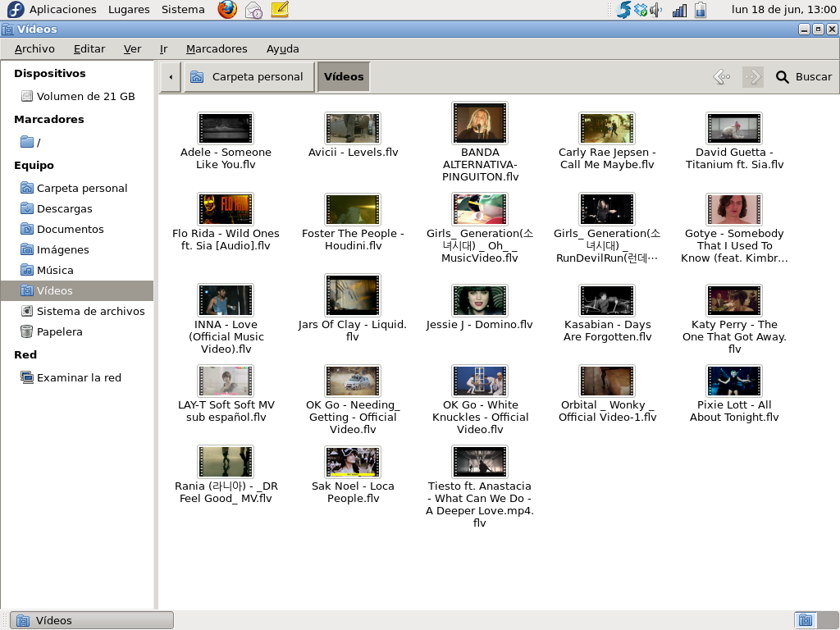Select Volumen de 21 GB device
The height and width of the screenshot is (630, 840).
tap(78, 97)
